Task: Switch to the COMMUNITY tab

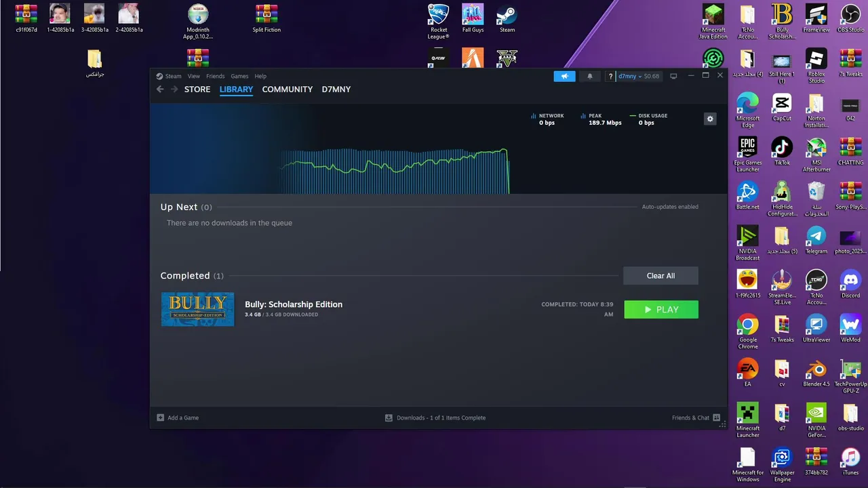Action: (288, 89)
